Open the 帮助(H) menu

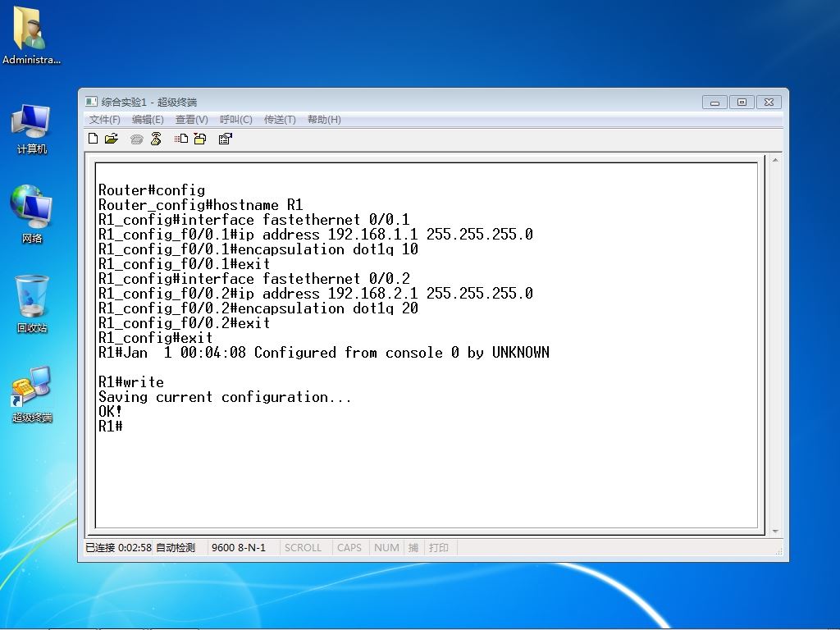coord(324,120)
